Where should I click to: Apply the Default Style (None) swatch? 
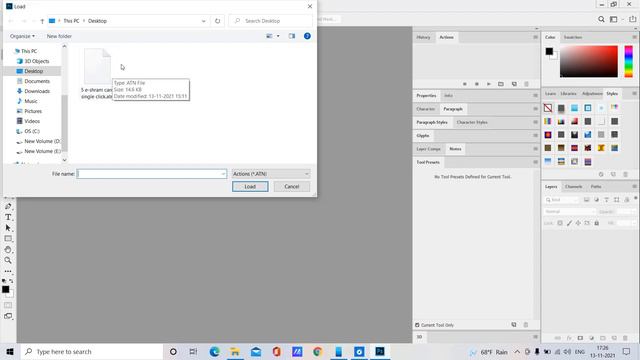[x=548, y=108]
